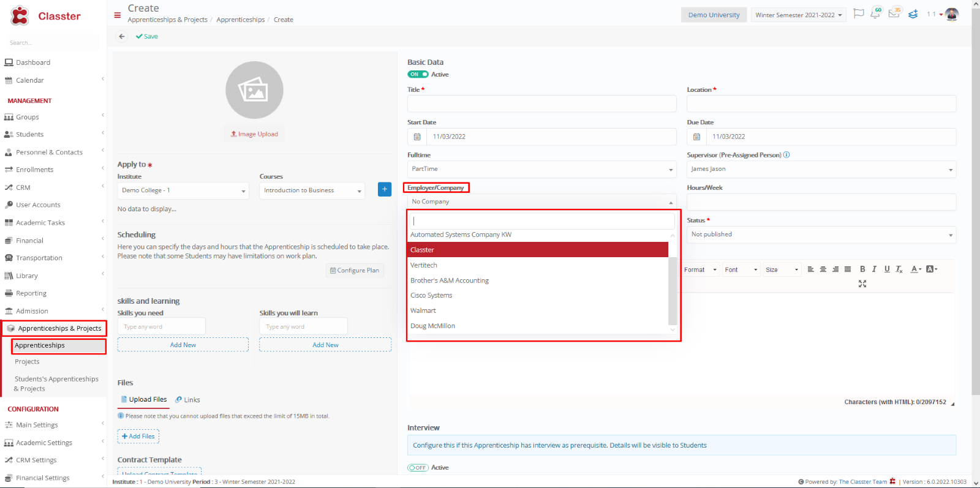Screen dimensions: 980x488
Task: Select Automated Systems Company KW option
Action: coord(538,235)
